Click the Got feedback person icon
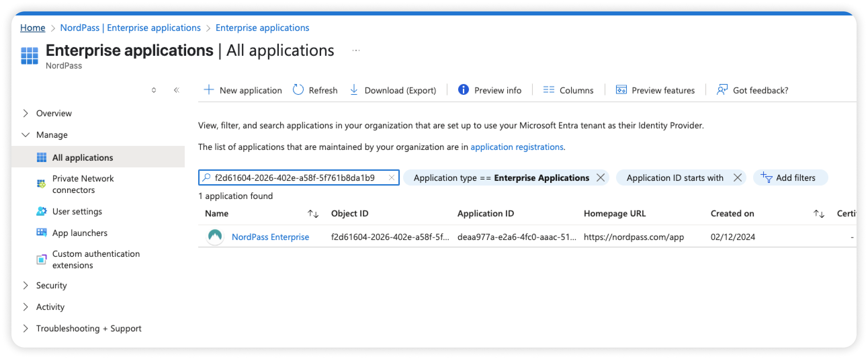The width and height of the screenshot is (868, 359). pyautogui.click(x=722, y=90)
